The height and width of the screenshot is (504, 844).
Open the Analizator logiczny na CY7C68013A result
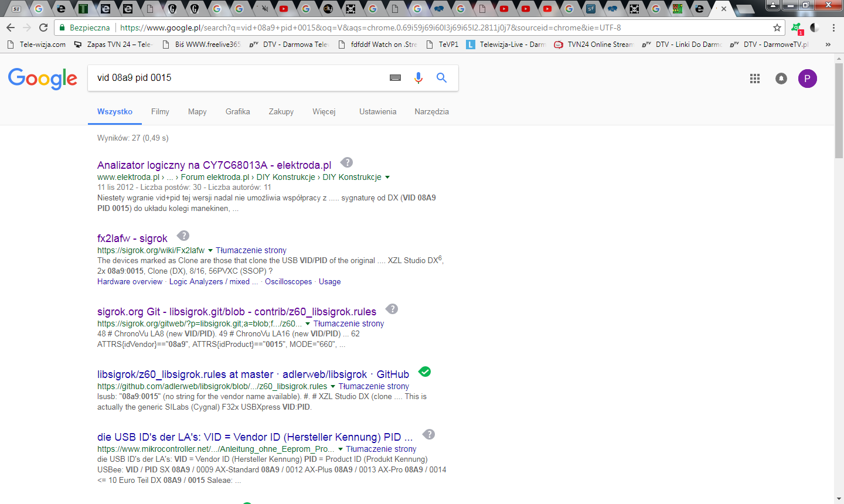pyautogui.click(x=215, y=165)
